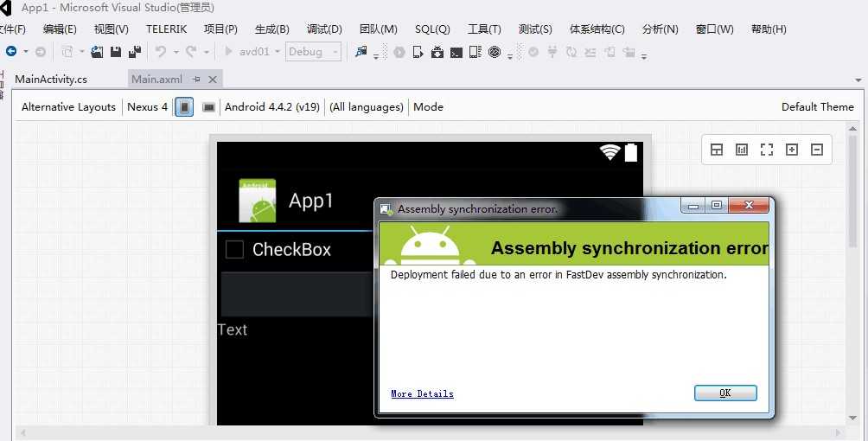868x441 pixels.
Task: Start debugging with avd01 play button
Action: click(228, 52)
